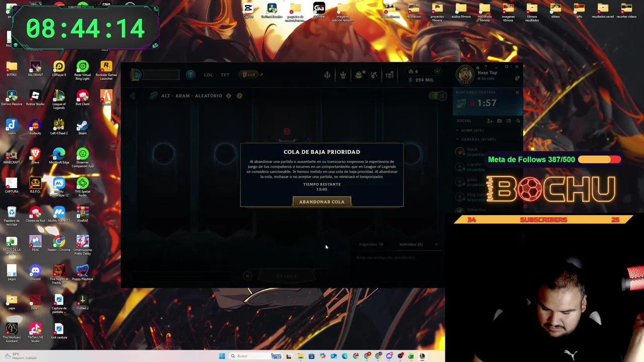Search friends with the magnifier icon

[x=518, y=121]
